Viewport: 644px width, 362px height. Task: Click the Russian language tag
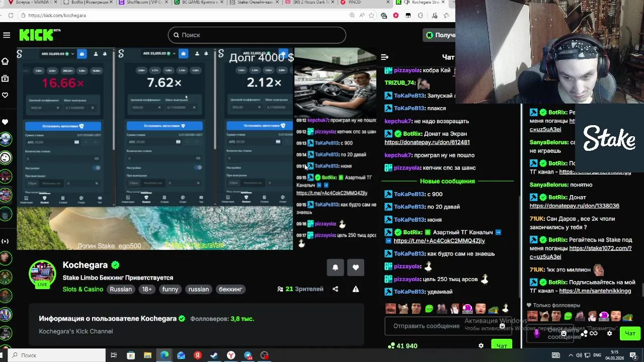click(121, 289)
